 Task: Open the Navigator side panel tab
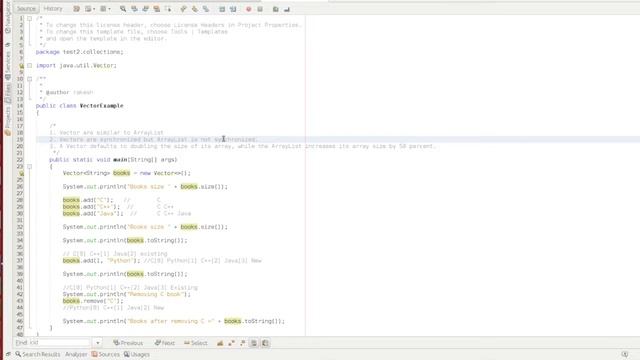click(x=7, y=18)
